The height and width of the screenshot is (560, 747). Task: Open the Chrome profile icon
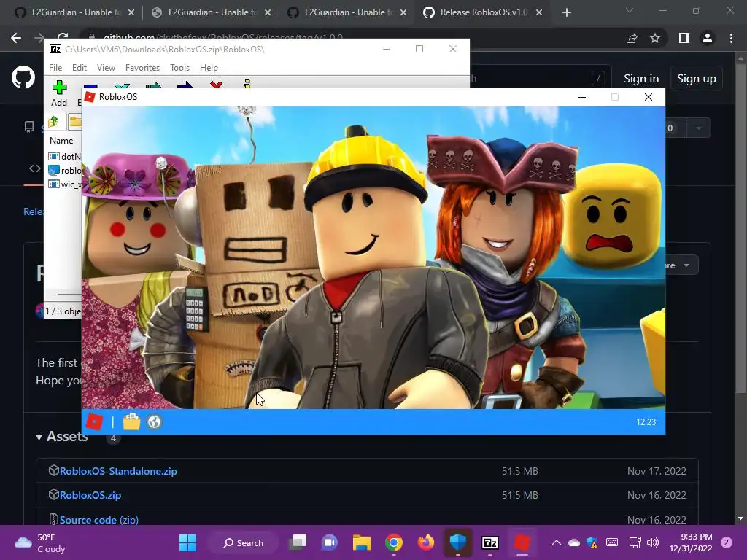(708, 38)
